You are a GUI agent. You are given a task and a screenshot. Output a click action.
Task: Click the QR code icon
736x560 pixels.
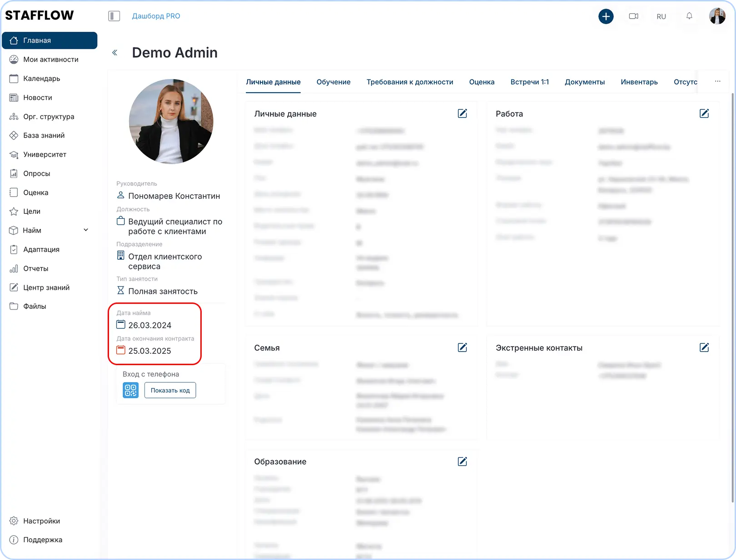coord(130,390)
